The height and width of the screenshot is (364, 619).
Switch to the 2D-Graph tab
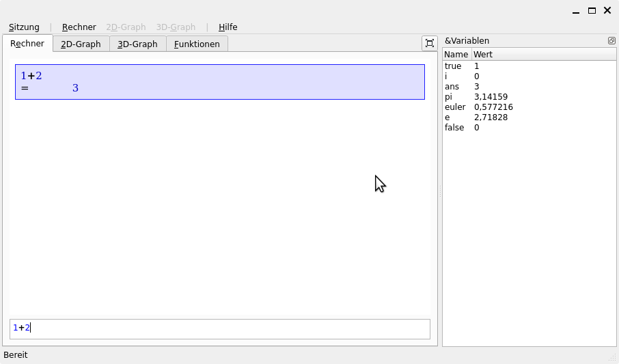coord(81,44)
